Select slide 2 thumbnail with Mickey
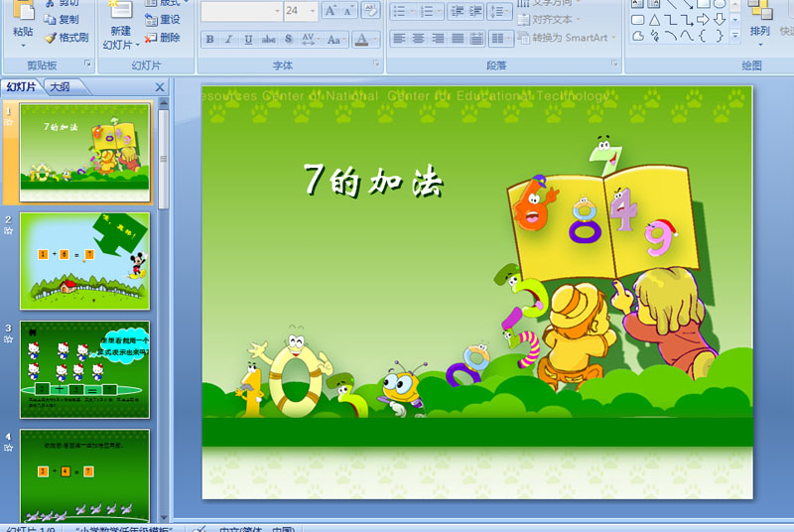The width and height of the screenshot is (794, 532). pyautogui.click(x=84, y=261)
